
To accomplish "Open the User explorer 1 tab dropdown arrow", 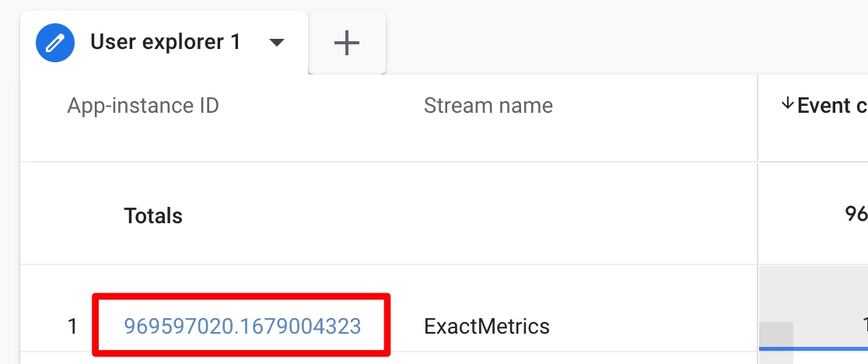I will pyautogui.click(x=276, y=43).
